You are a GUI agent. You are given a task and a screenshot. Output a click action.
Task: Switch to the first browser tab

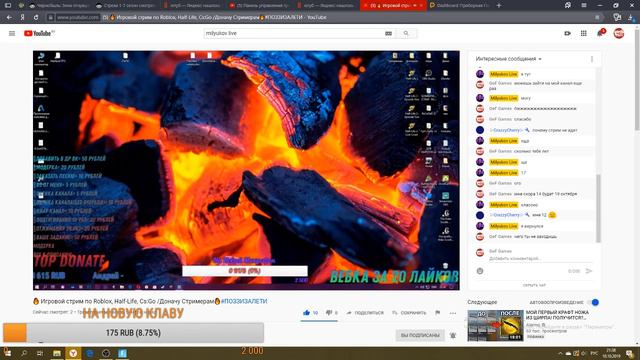coord(60,5)
